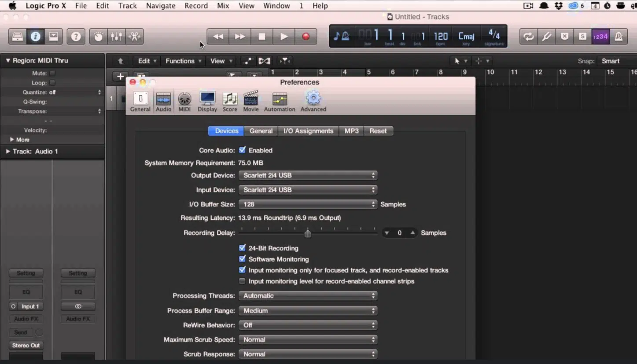Click the Audio FX slot on first strip
Image resolution: width=637 pixels, height=364 pixels.
26,319
